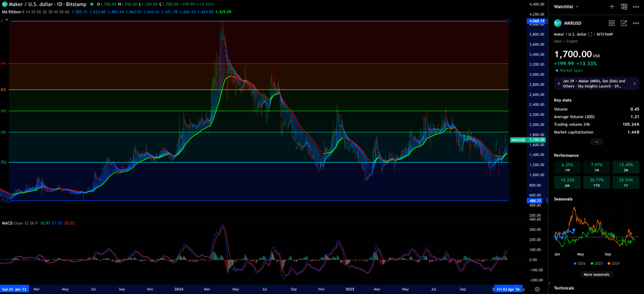Add a symbol to the watchlist
The image size is (644, 294).
tap(611, 6)
